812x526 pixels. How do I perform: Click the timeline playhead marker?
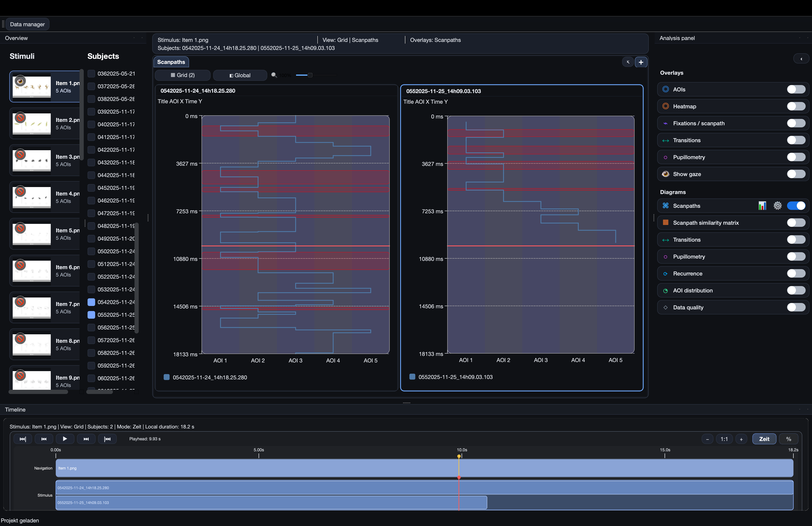tap(459, 456)
